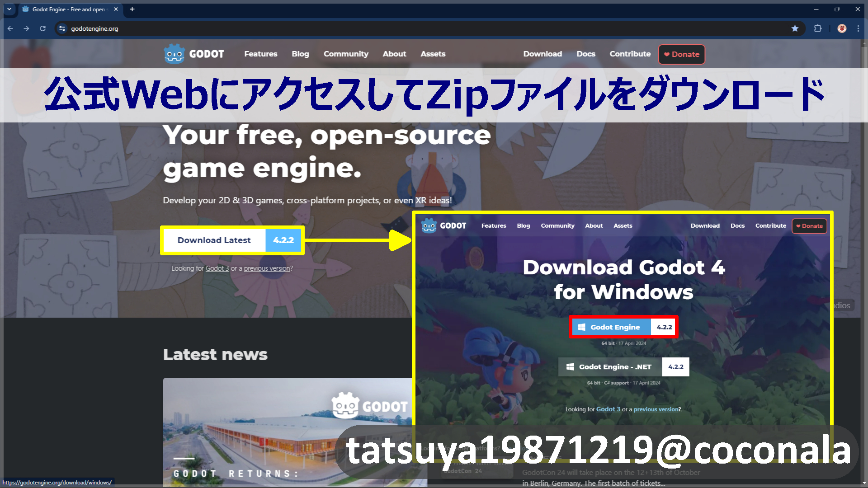Open Blog in the main navbar
Screen dimensions: 868x488
300,54
